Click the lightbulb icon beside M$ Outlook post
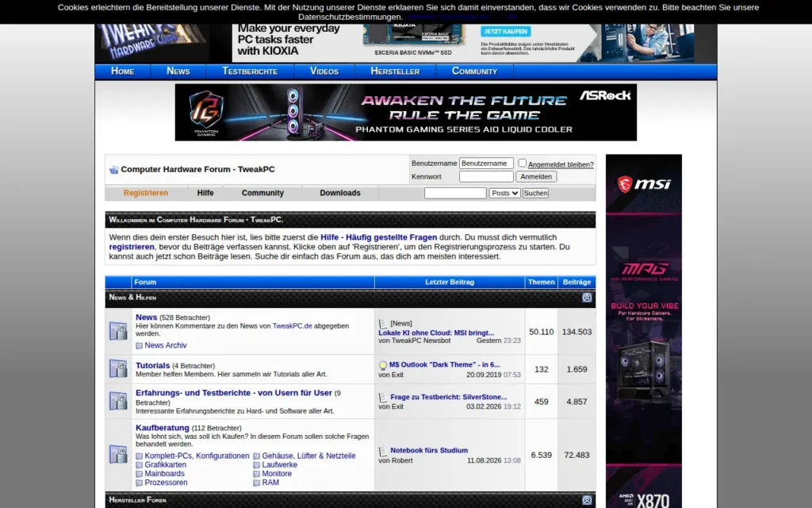 (383, 365)
